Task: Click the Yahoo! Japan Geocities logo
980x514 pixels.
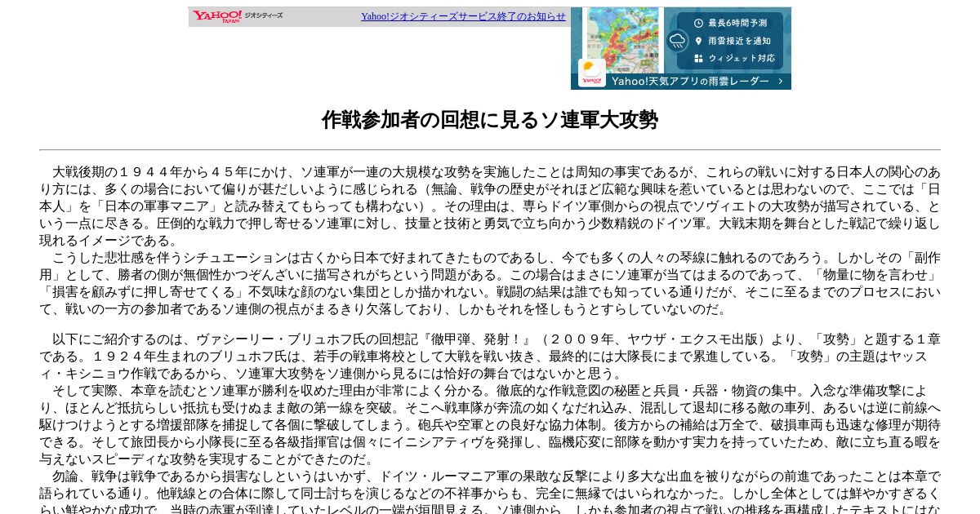Action: pyautogui.click(x=238, y=16)
